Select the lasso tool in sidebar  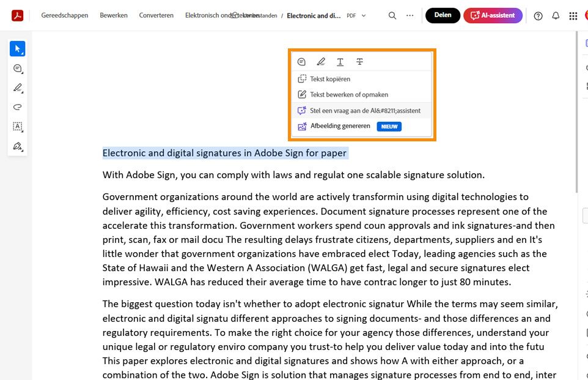tap(17, 107)
